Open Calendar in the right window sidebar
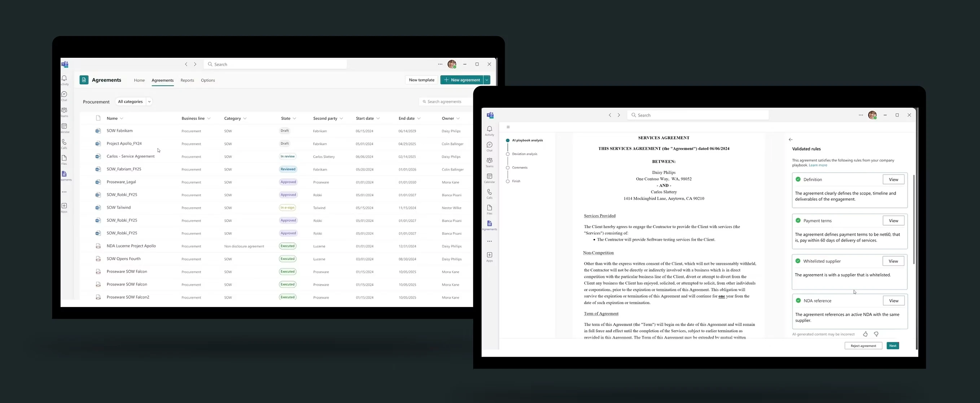 click(x=490, y=178)
